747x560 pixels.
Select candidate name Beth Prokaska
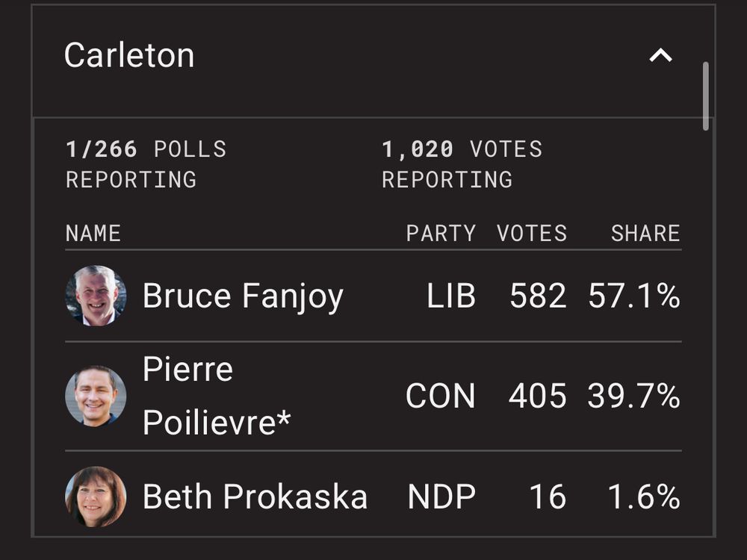pos(255,497)
